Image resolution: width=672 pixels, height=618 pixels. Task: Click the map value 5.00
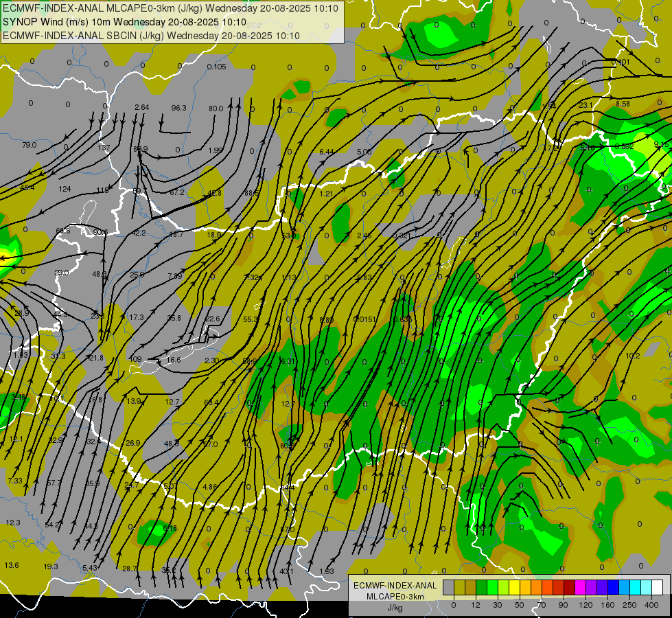point(364,152)
